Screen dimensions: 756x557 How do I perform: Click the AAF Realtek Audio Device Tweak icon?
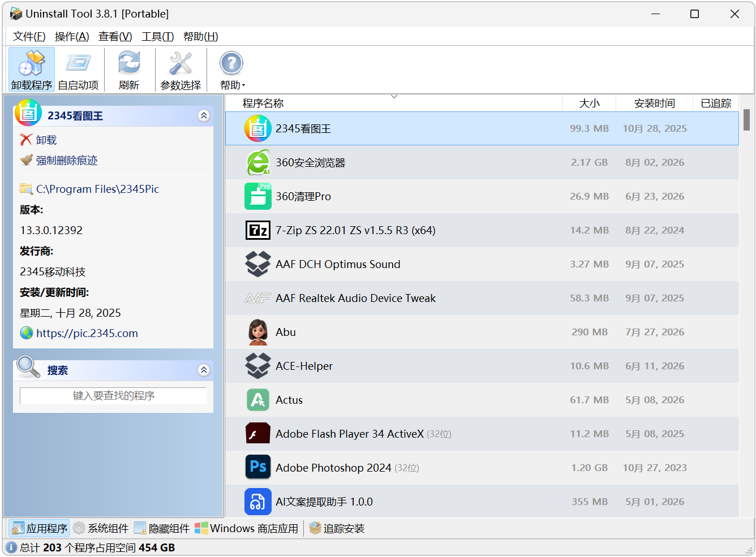(257, 298)
